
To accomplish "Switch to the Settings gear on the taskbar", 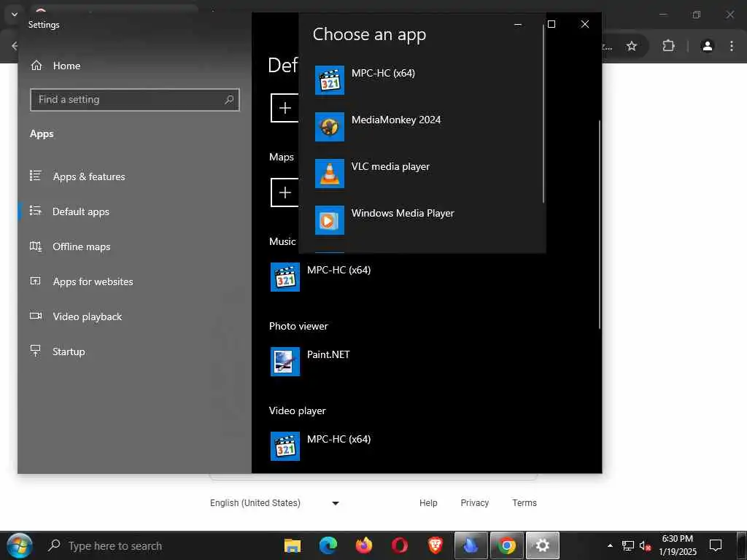I will click(x=542, y=545).
